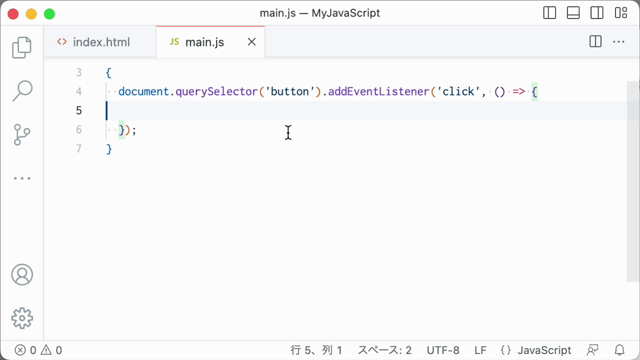Open the feedback icon in status bar

[593, 350]
